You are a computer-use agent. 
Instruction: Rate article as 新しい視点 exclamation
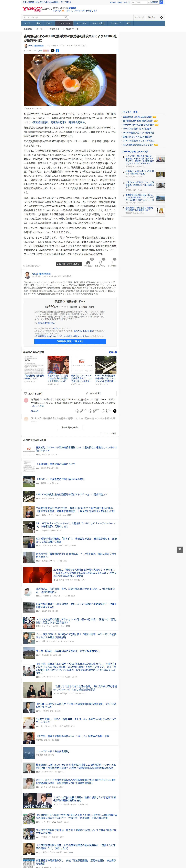112,263
